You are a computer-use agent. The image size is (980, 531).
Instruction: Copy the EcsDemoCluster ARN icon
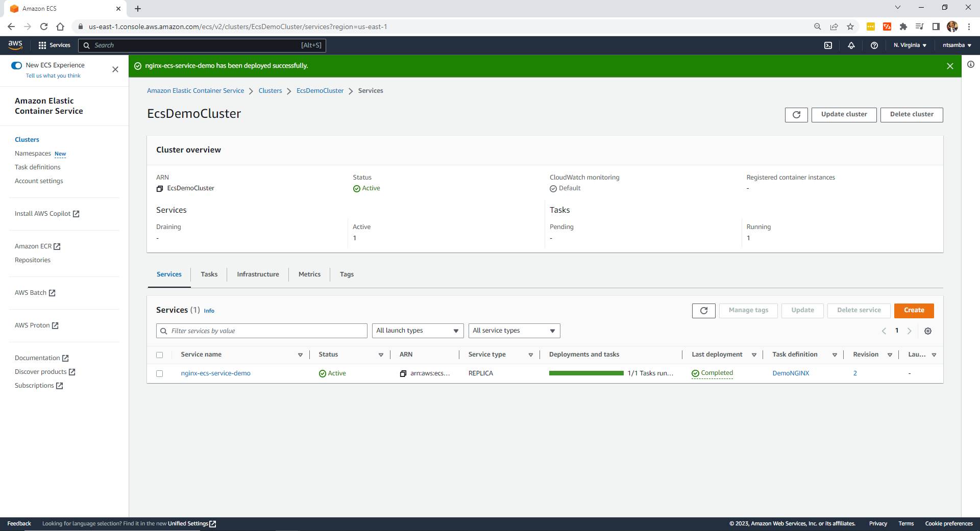[160, 189]
